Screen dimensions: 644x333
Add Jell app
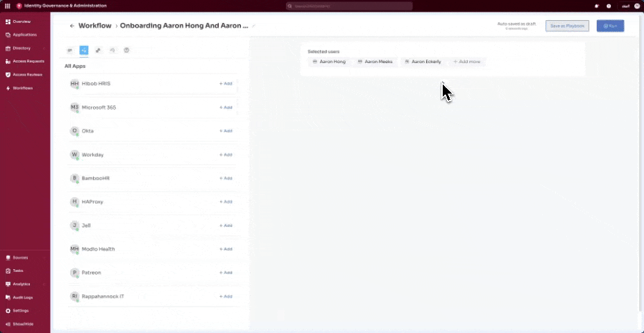[x=226, y=225]
